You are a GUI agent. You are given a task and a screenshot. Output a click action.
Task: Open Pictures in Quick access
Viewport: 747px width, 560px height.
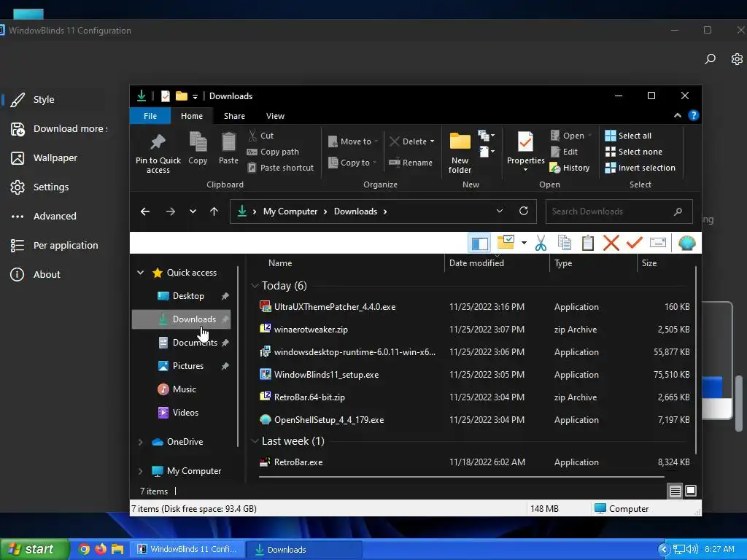pyautogui.click(x=187, y=366)
